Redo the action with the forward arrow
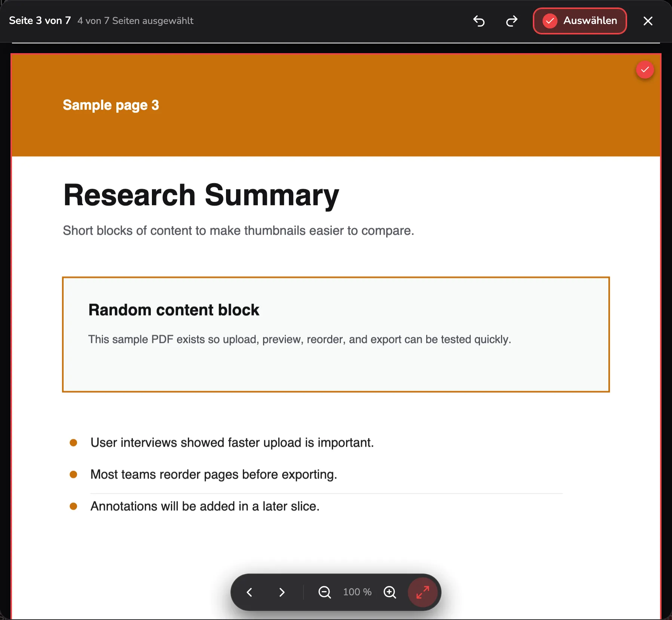Viewport: 672px width, 620px height. click(511, 21)
